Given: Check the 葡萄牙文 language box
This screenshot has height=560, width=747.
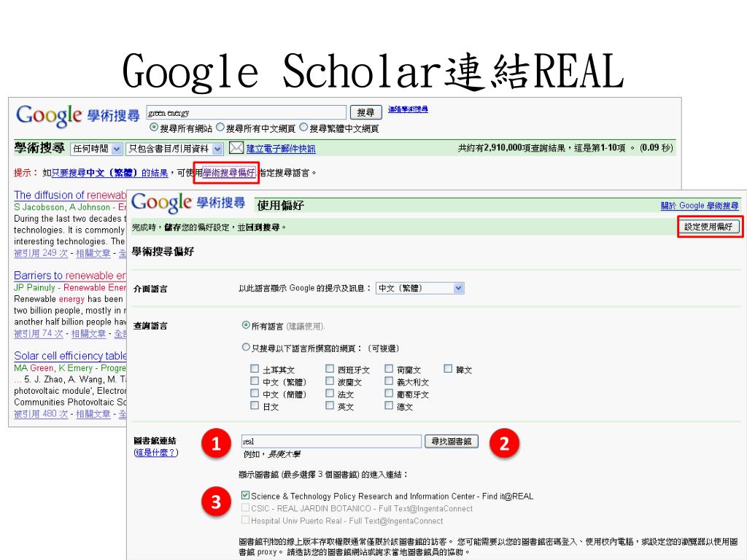Looking at the screenshot, I should point(389,393).
